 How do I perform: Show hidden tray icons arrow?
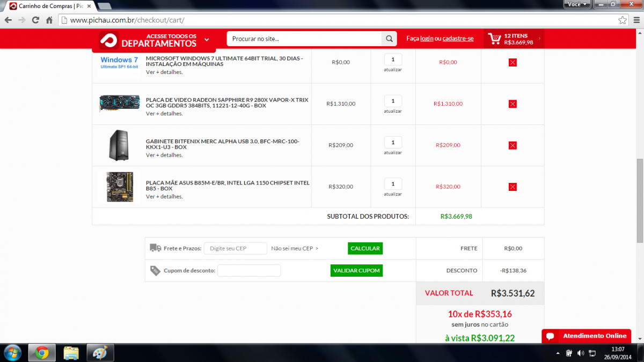point(558,353)
